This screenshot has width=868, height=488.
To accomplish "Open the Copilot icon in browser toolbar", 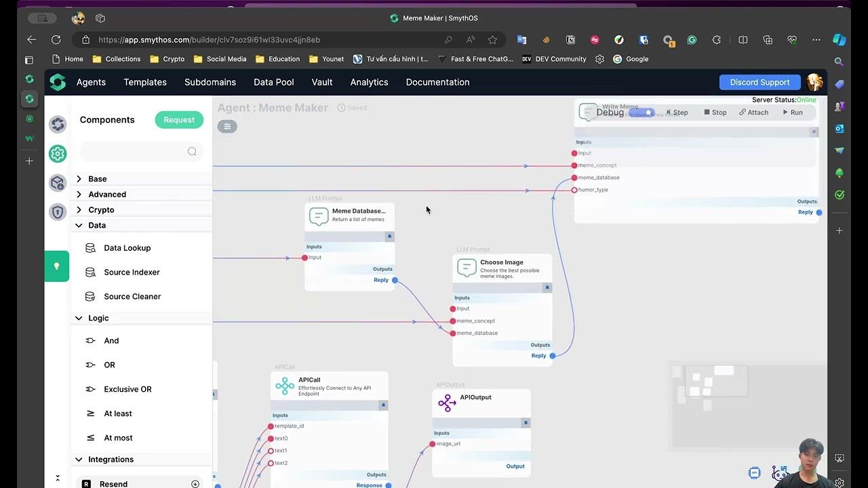I will [x=840, y=40].
